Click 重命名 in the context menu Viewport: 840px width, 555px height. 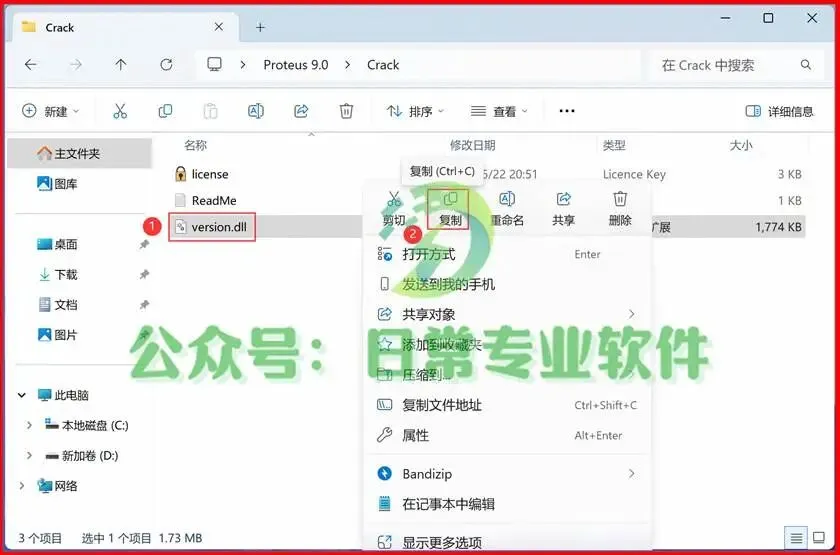[x=507, y=208]
